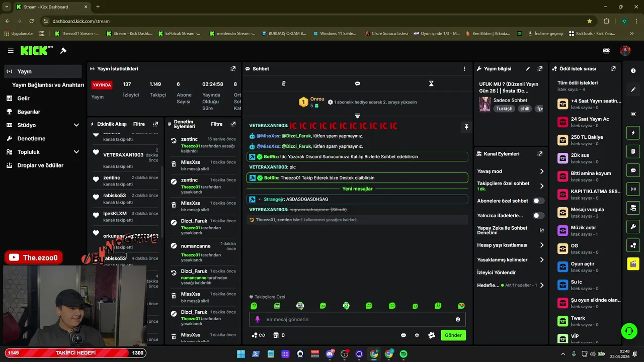This screenshot has width=644, height=362.
Task: Click the trash icon in chat toolbar
Action: click(284, 83)
